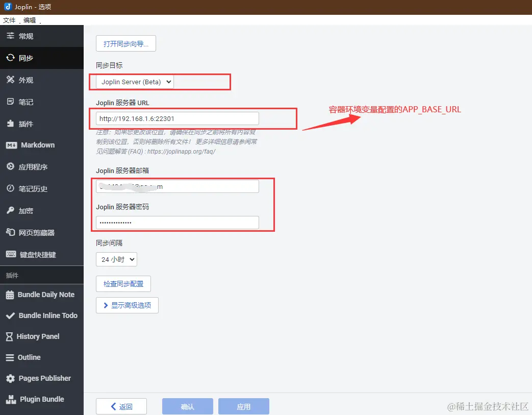The image size is (532, 415).
Task: Select the 常规 settings section label
Action: (26, 36)
